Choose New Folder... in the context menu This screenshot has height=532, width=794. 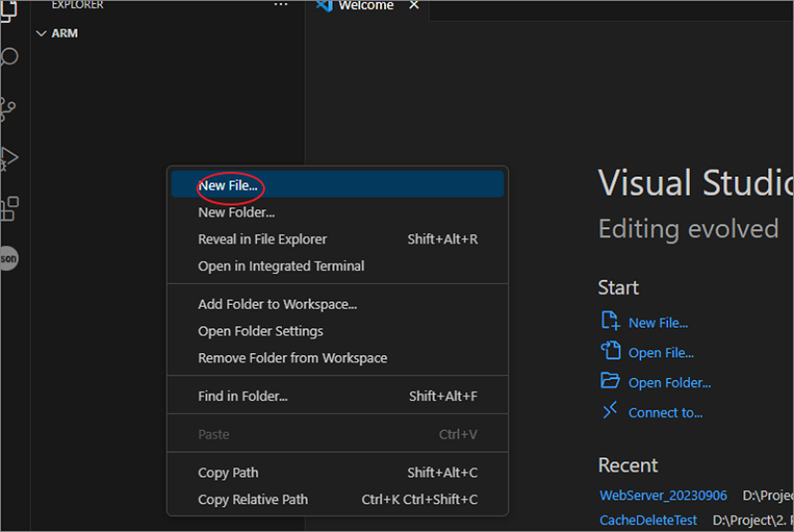[338, 212]
